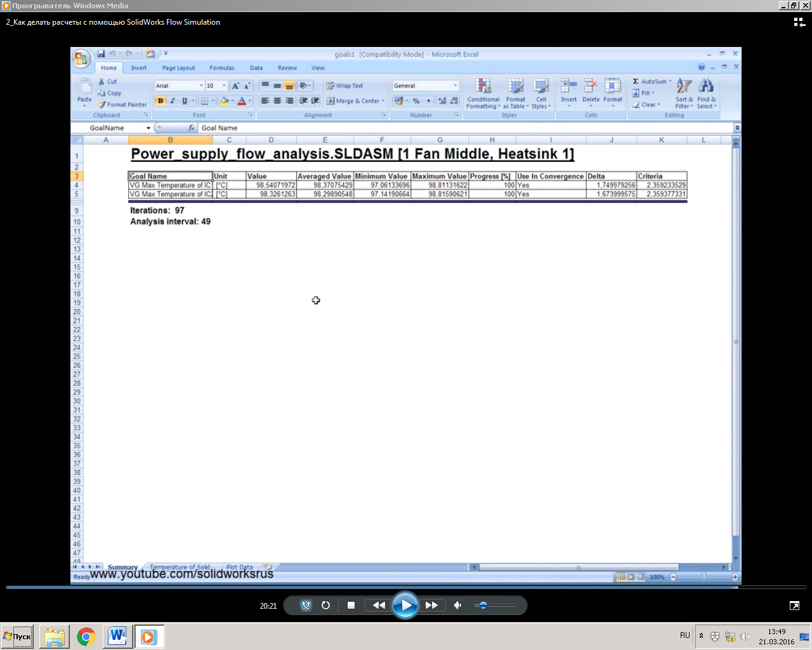This screenshot has height=650, width=812.
Task: Increase font size with the Grow Font icon
Action: [235, 86]
